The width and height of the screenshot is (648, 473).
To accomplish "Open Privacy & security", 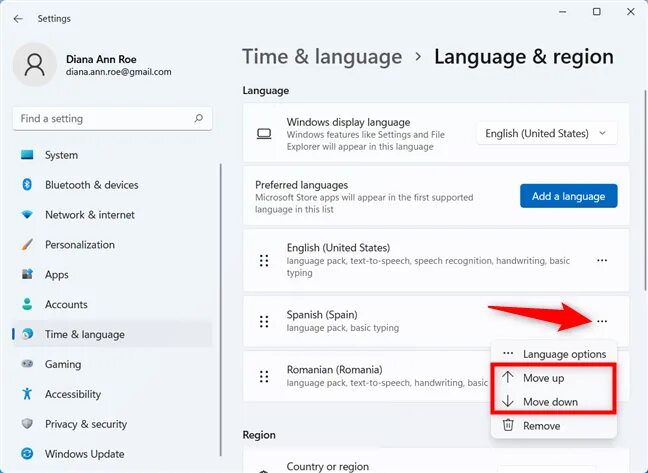I will (x=112, y=424).
